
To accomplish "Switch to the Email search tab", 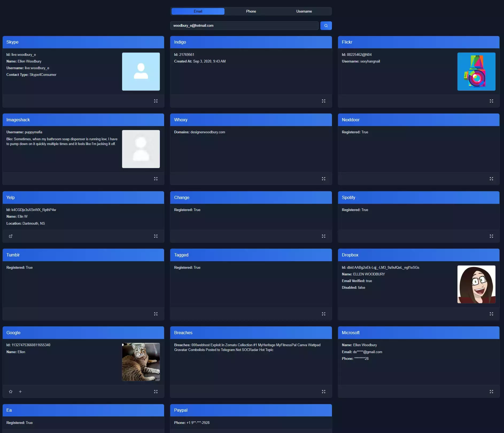I will pos(198,11).
